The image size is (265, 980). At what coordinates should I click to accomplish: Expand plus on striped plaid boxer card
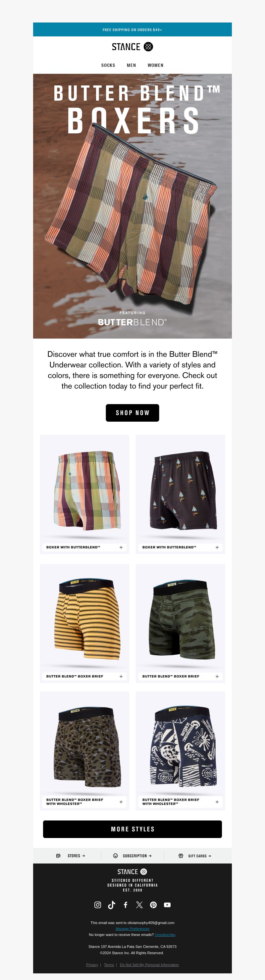click(121, 547)
